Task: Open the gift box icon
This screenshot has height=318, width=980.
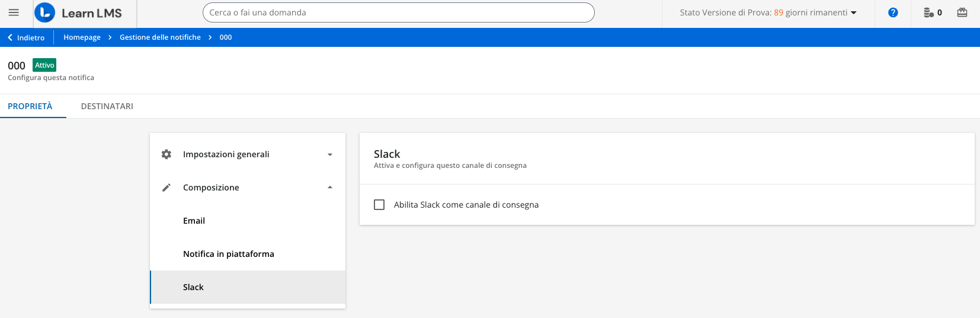Action: 962,12
